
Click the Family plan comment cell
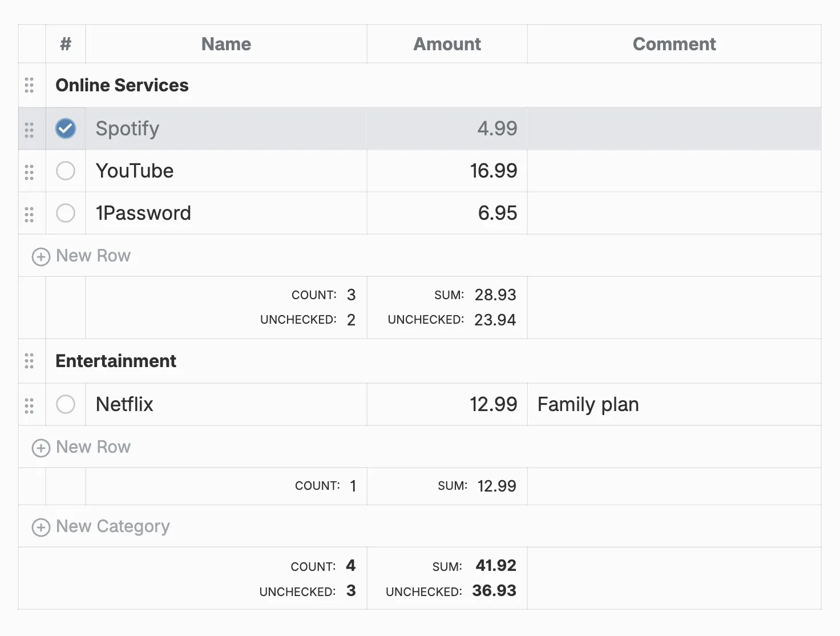click(x=674, y=404)
